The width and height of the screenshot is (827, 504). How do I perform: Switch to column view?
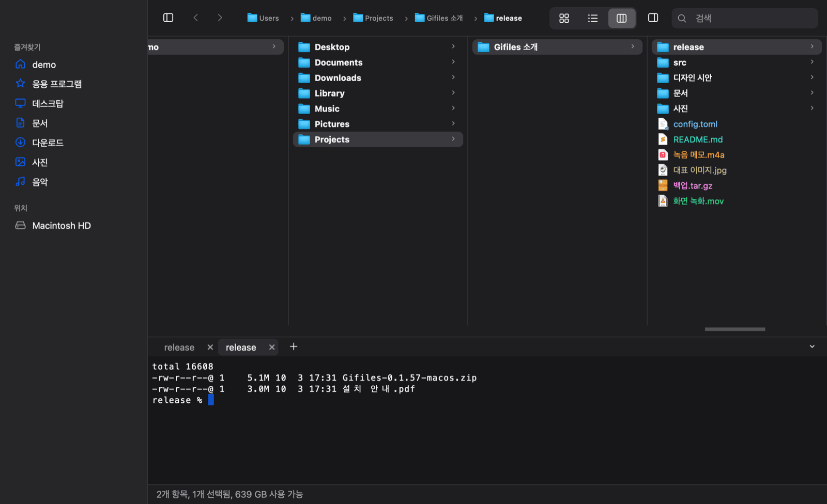pos(621,18)
